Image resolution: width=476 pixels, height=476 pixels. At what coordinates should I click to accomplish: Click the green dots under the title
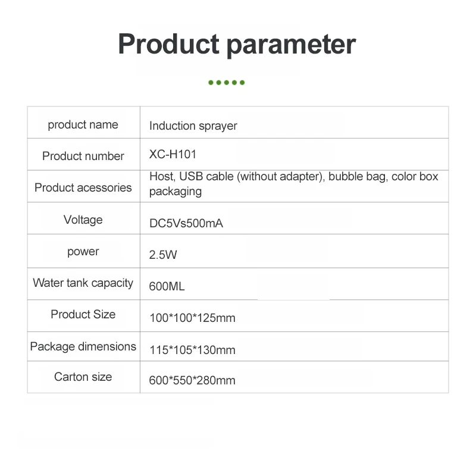[227, 83]
